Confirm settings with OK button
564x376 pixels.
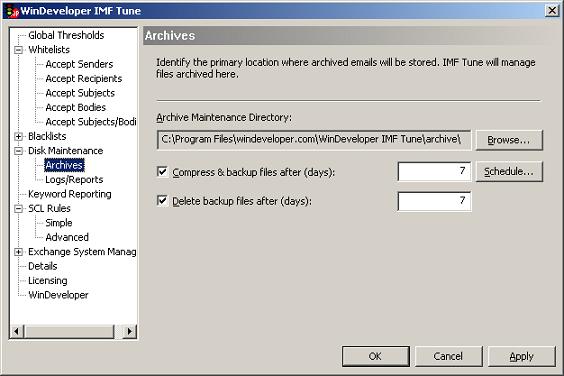[376, 356]
